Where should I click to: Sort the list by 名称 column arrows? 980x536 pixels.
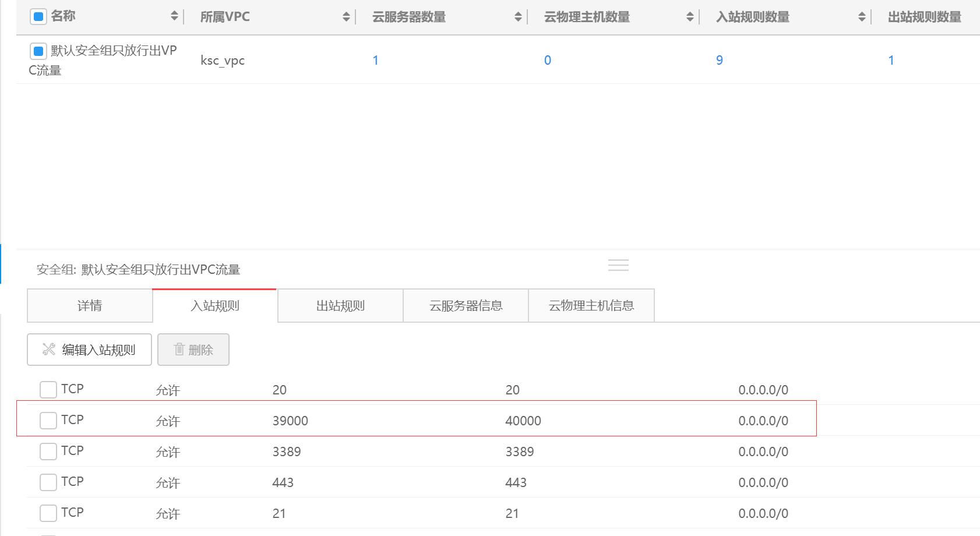[174, 16]
